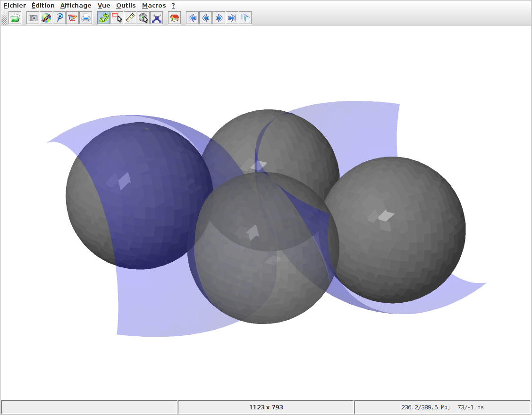This screenshot has height=415, width=532.
Task: Click the POV-Ray render icon
Action: [59, 18]
